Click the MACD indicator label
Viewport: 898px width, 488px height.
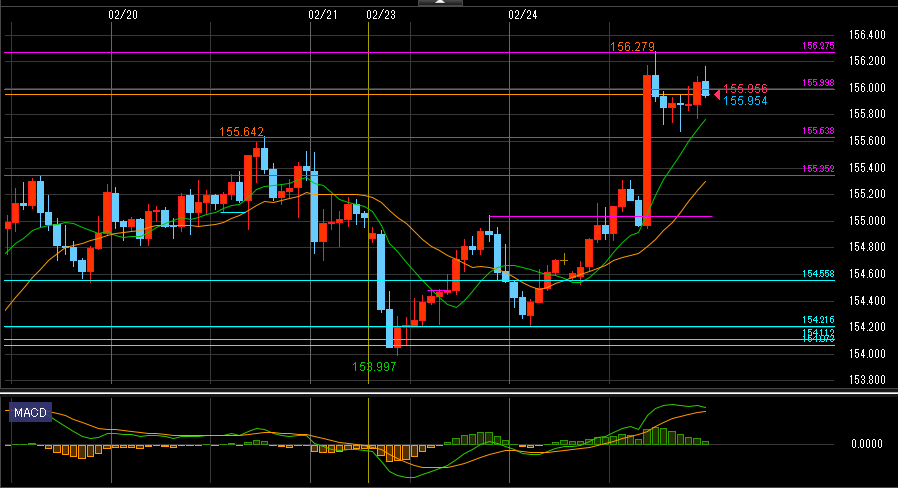(30, 412)
